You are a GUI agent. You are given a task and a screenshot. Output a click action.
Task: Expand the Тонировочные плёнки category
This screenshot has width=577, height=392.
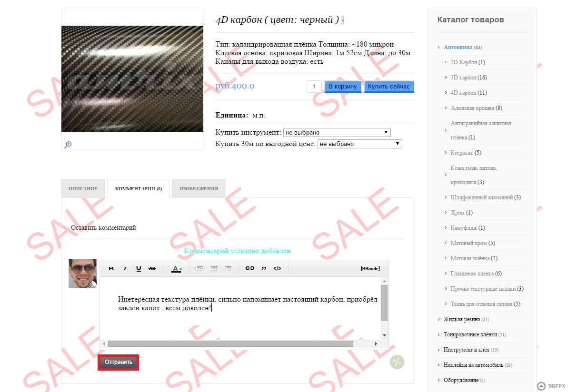point(439,334)
